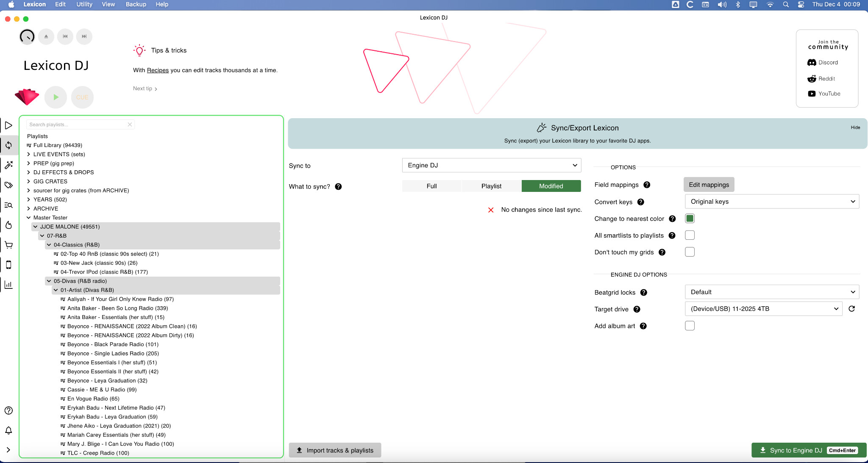Screen dimensions: 868x463
Task: Refresh the target drive list
Action: tap(851, 309)
